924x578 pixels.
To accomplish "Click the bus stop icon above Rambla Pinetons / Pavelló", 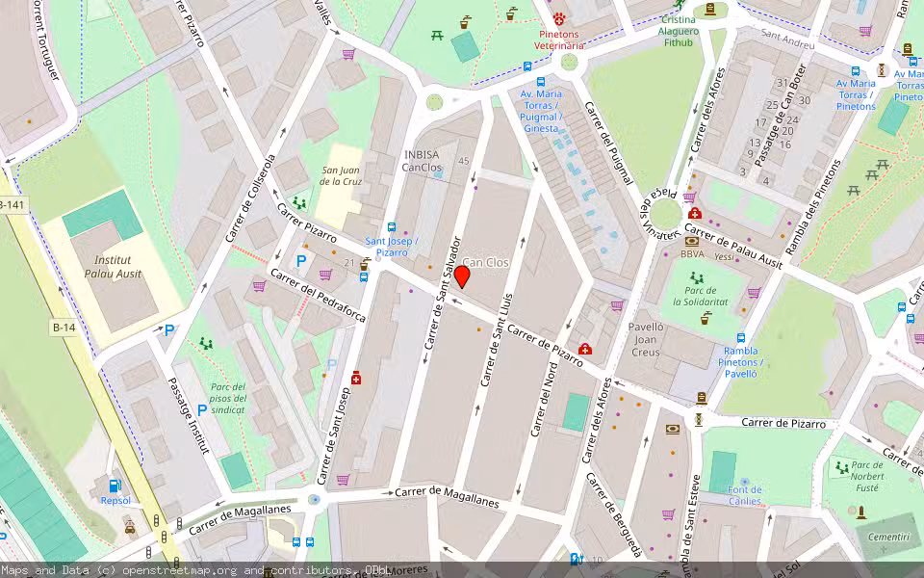I will [x=741, y=338].
